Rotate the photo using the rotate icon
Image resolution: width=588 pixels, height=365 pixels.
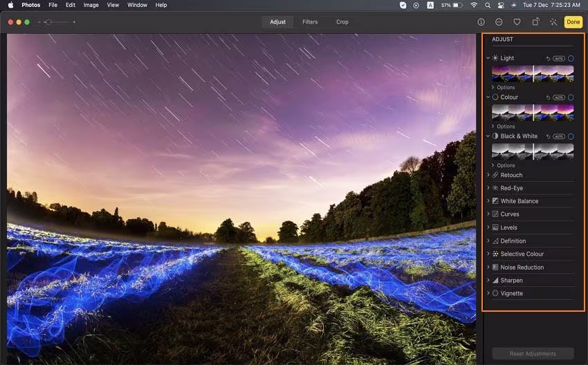click(535, 22)
